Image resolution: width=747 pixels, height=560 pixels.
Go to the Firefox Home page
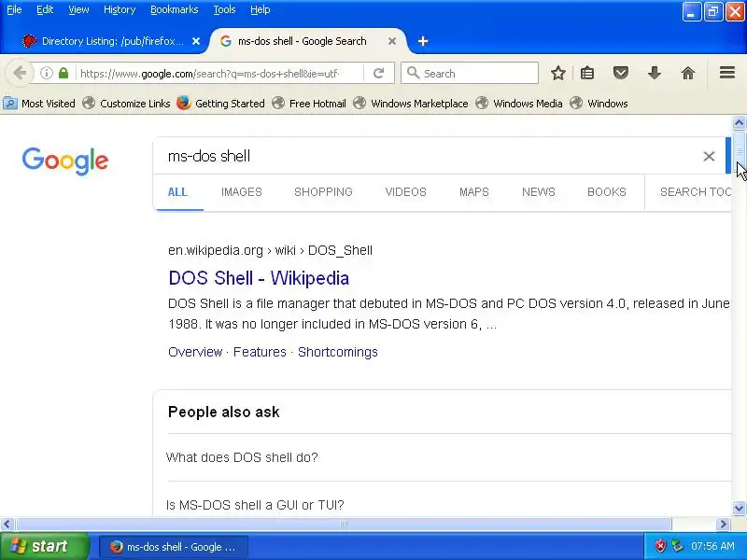[688, 74]
